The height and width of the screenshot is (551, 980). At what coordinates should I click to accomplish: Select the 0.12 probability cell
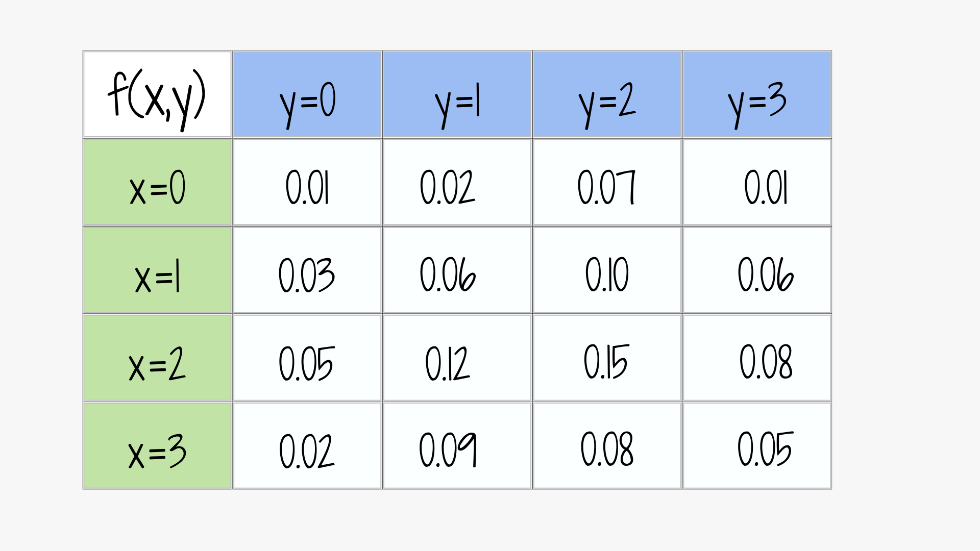[x=457, y=358]
